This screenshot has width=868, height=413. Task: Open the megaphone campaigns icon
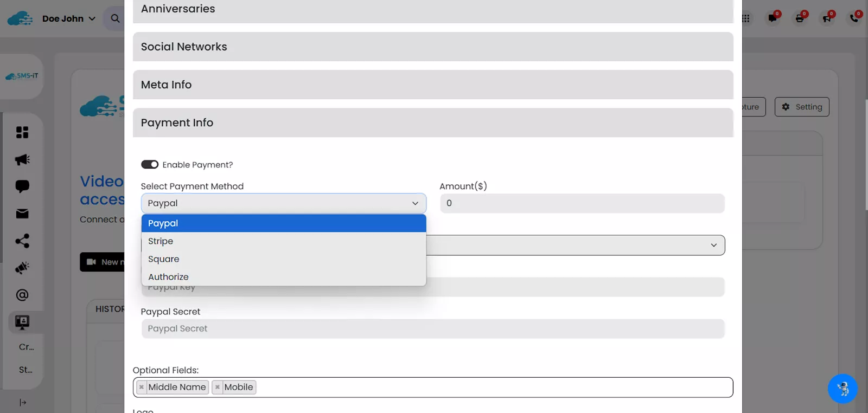(x=22, y=159)
